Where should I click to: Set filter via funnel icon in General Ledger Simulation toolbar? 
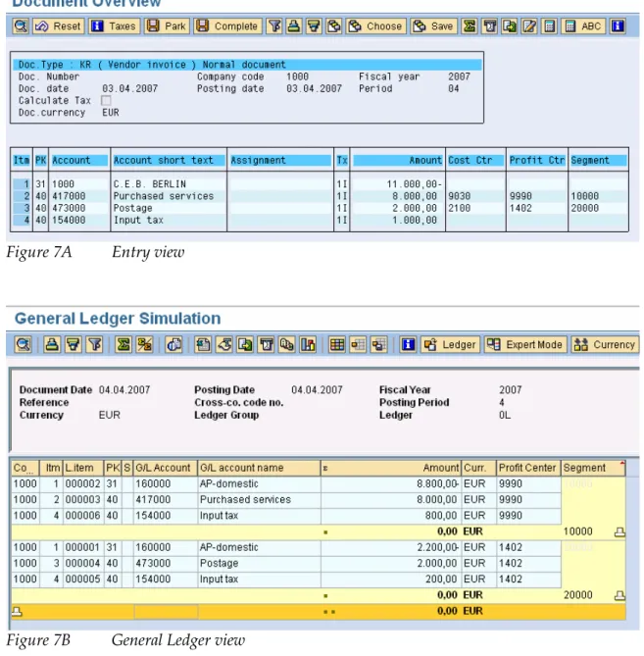pos(94,345)
